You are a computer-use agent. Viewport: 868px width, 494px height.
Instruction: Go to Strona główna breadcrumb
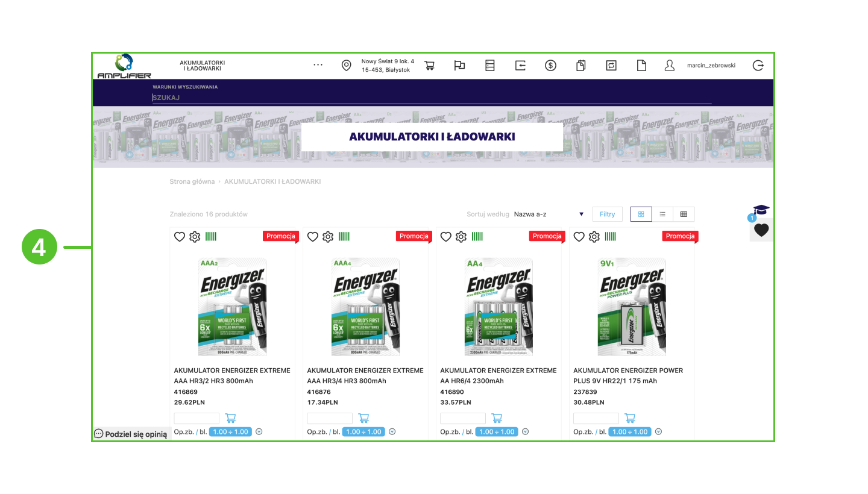pyautogui.click(x=192, y=181)
